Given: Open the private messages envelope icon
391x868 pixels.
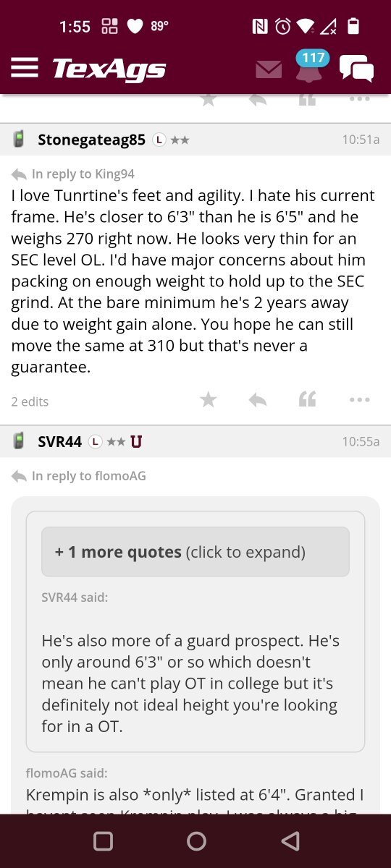Looking at the screenshot, I should pyautogui.click(x=269, y=69).
